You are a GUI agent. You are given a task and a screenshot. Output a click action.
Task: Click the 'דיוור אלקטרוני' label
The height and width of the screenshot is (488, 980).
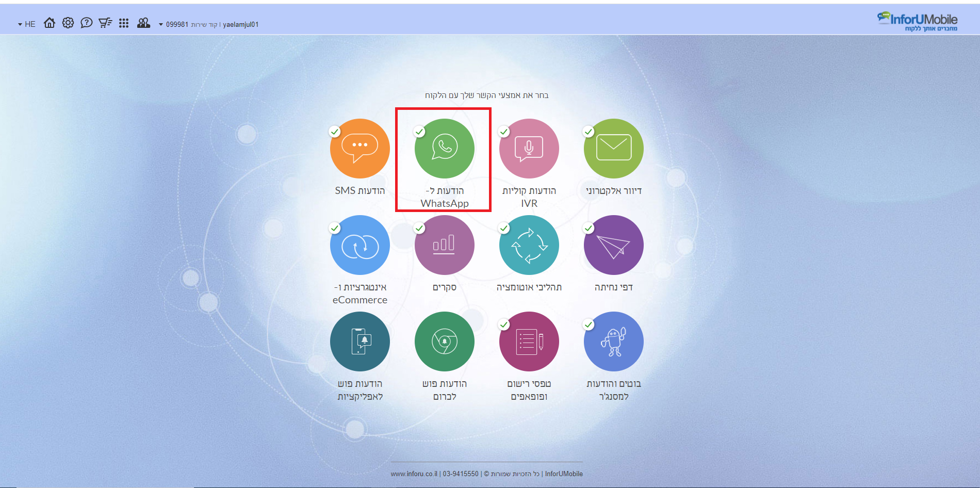coord(614,190)
